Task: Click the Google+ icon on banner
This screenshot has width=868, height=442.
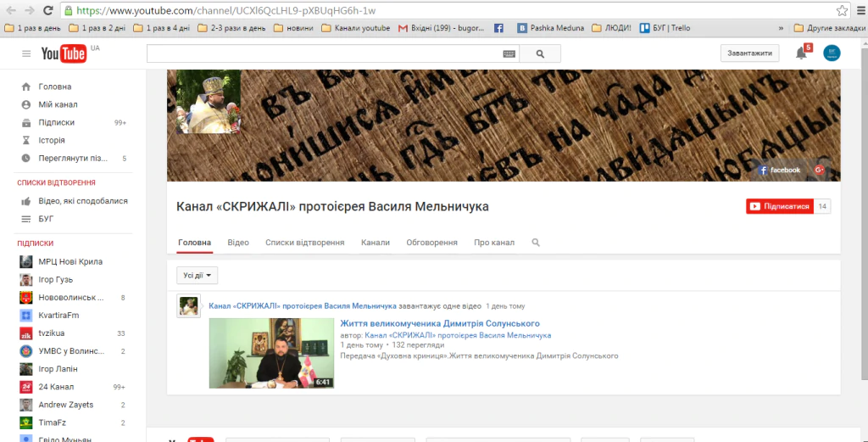Action: click(820, 170)
